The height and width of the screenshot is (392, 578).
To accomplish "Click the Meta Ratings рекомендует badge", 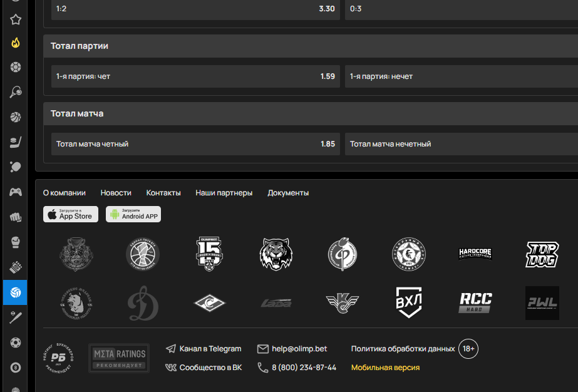I will pos(119,358).
